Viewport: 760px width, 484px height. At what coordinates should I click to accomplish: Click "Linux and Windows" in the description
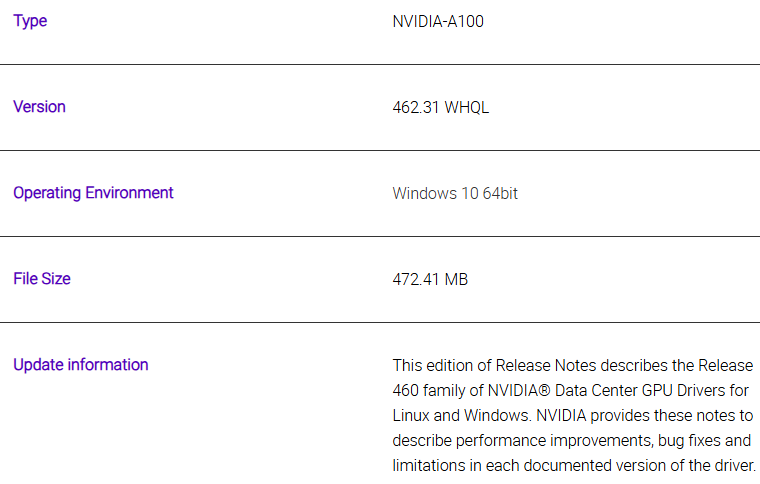tap(453, 415)
